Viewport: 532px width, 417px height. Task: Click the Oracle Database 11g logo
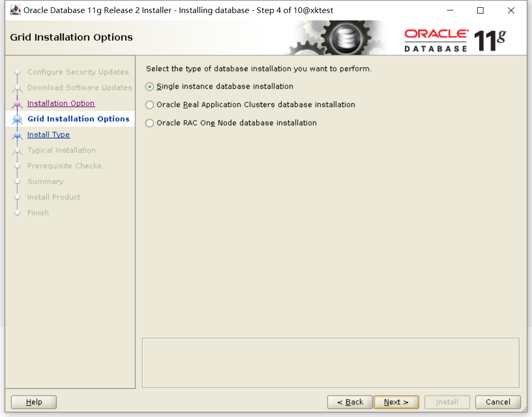click(455, 40)
